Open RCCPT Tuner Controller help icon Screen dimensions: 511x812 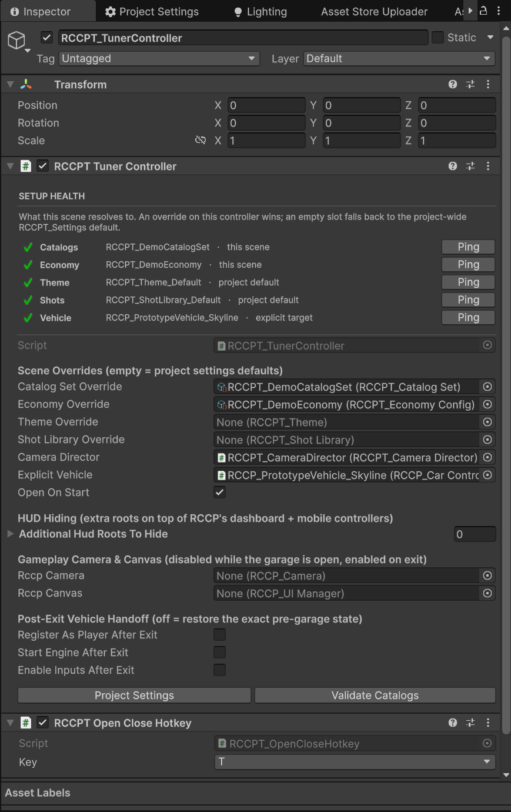pyautogui.click(x=453, y=166)
